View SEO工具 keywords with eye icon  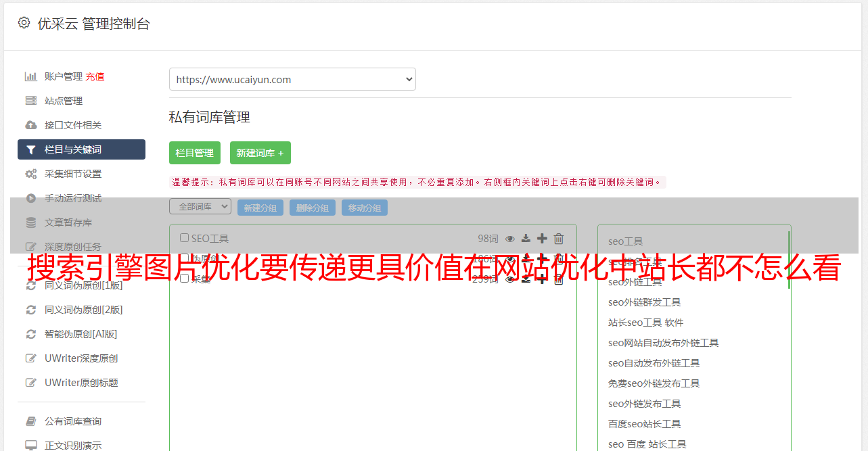point(510,239)
